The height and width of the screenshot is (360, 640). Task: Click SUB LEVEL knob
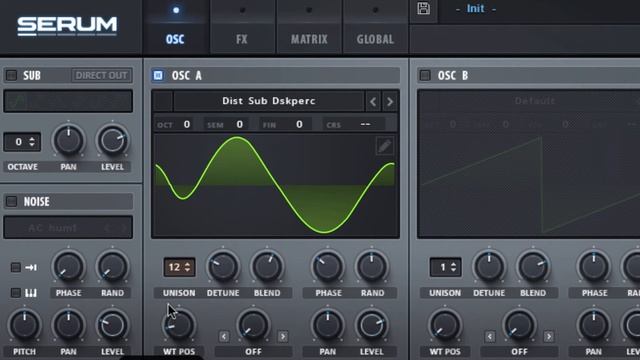click(112, 140)
